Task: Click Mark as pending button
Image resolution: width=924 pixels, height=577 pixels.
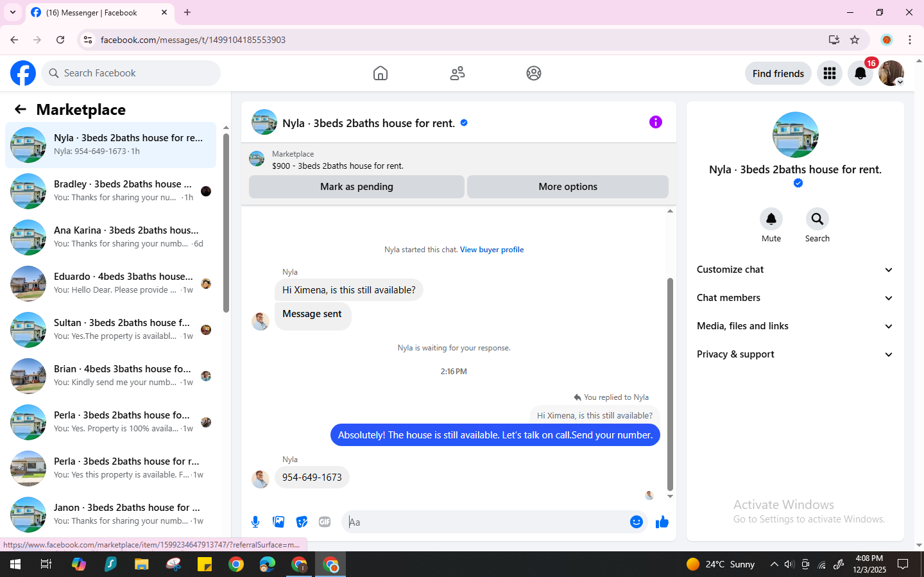Action: pyautogui.click(x=357, y=187)
